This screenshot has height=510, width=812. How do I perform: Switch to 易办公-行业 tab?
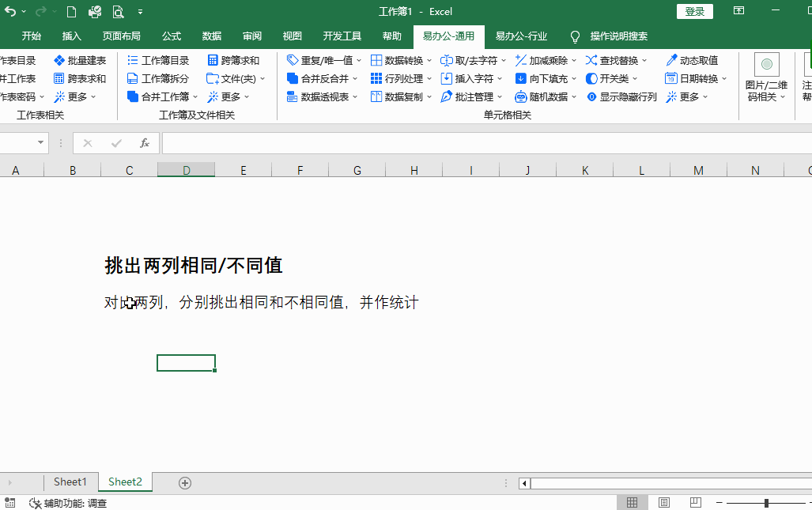point(521,36)
